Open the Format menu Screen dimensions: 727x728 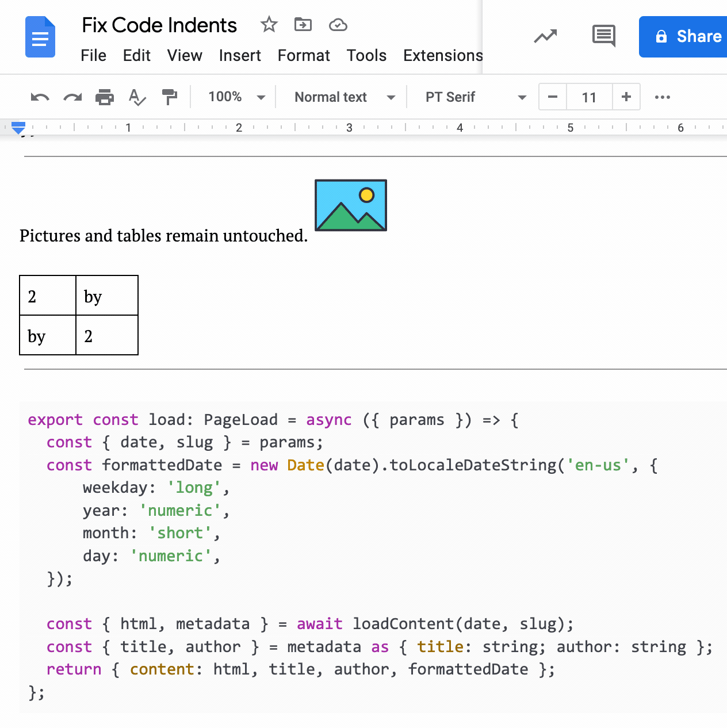[304, 56]
